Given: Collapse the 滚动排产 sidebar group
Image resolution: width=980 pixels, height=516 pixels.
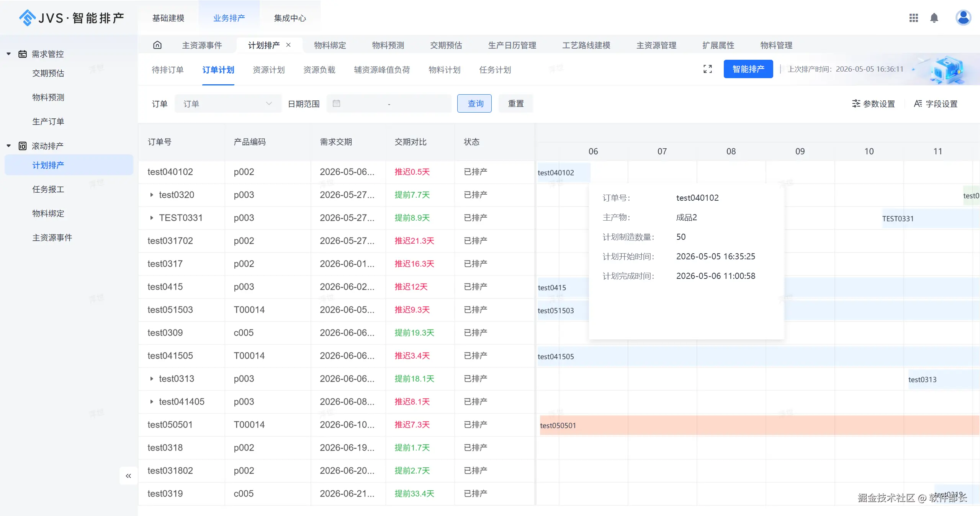Looking at the screenshot, I should tap(8, 146).
